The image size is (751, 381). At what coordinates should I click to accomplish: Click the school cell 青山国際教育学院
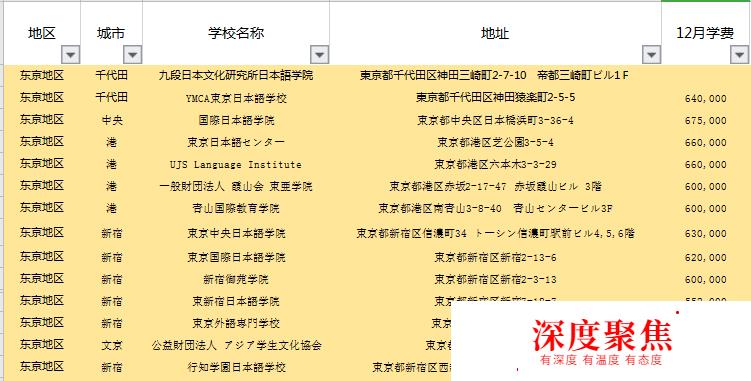coord(236,208)
